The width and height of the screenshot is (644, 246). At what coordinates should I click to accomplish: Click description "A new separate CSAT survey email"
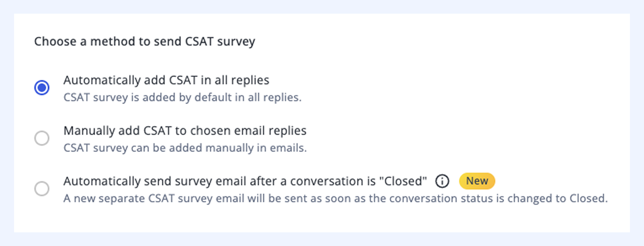tap(335, 198)
